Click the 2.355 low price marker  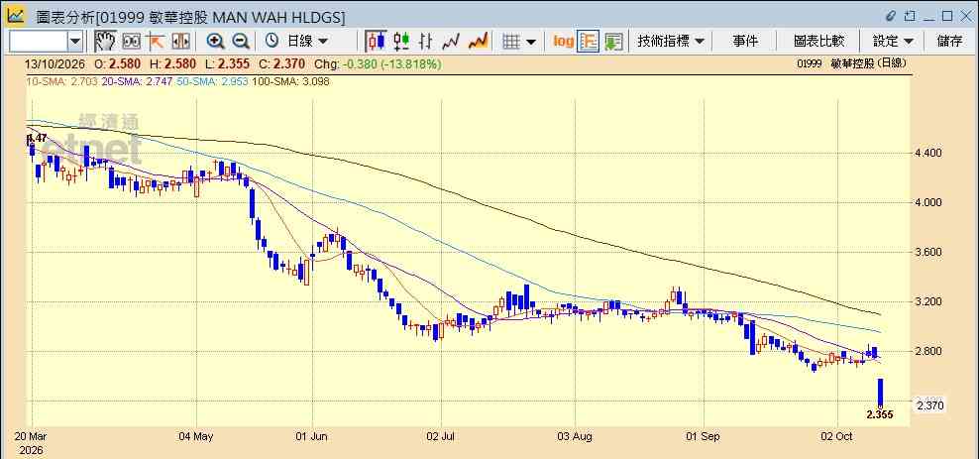[880, 414]
